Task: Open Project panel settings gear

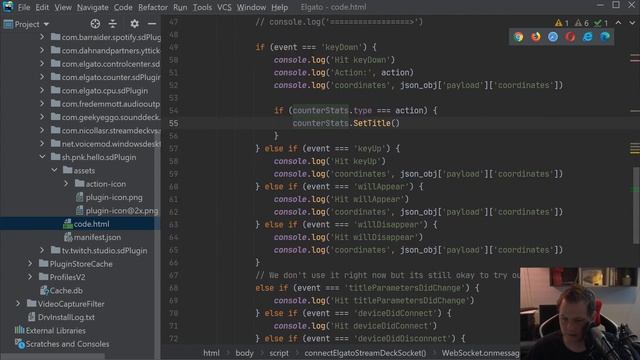Action: (134, 24)
